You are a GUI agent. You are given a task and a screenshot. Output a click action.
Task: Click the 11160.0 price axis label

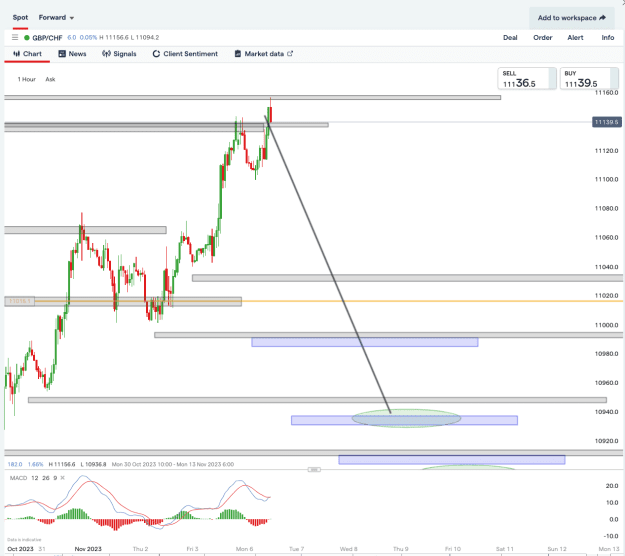pyautogui.click(x=606, y=93)
